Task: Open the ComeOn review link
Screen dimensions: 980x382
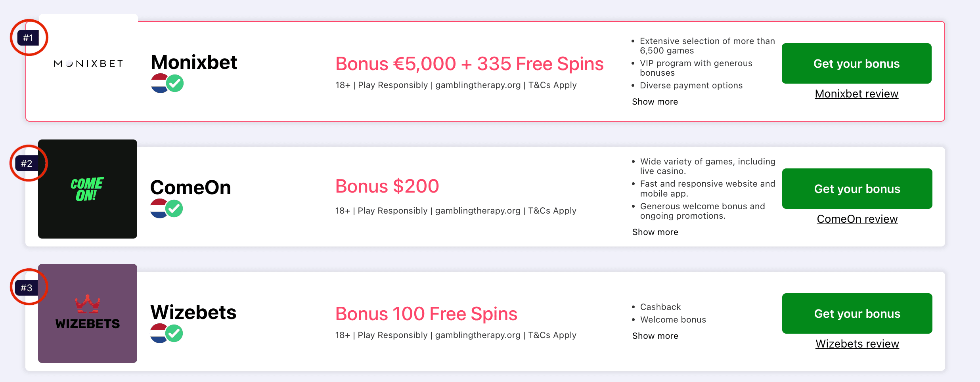Action: point(857,219)
